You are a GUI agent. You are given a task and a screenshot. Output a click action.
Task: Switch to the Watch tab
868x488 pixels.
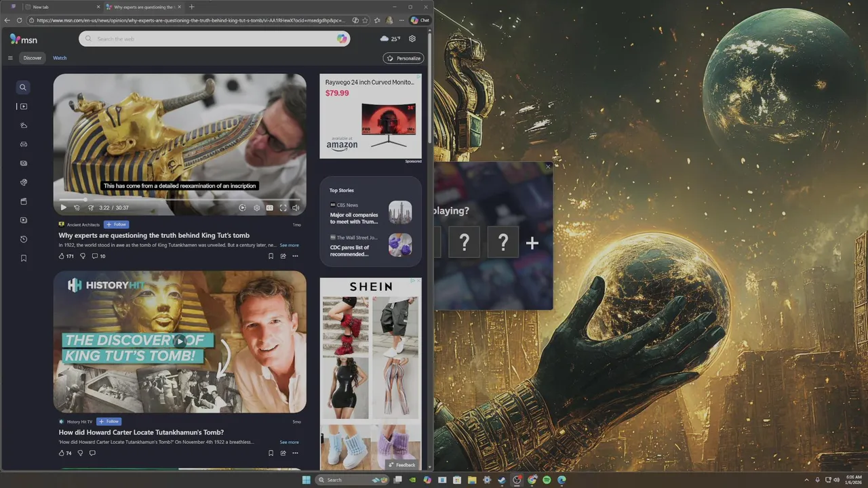point(60,58)
